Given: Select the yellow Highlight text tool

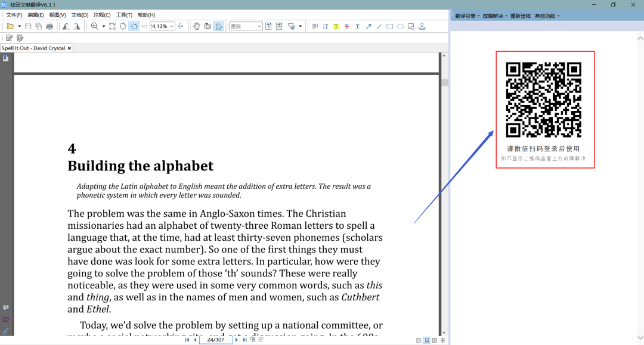Looking at the screenshot, I should [336, 26].
